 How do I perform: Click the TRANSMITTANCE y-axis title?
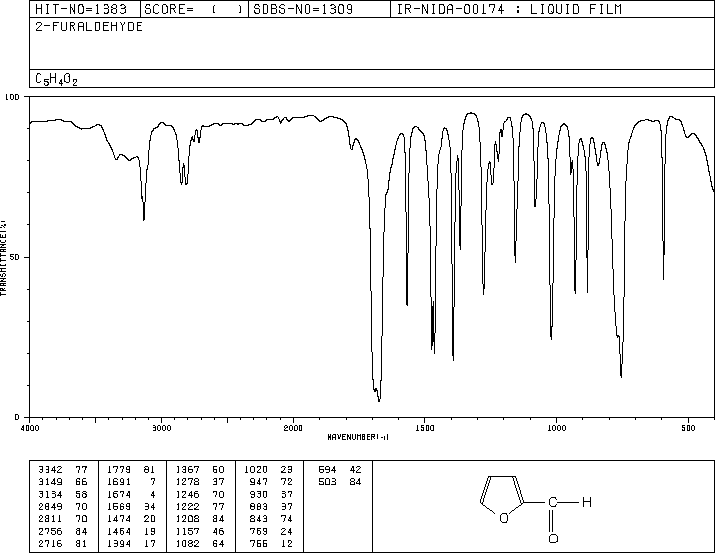point(3,258)
